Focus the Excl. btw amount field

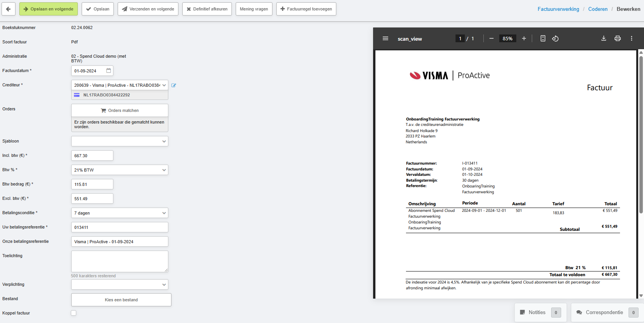pyautogui.click(x=92, y=199)
